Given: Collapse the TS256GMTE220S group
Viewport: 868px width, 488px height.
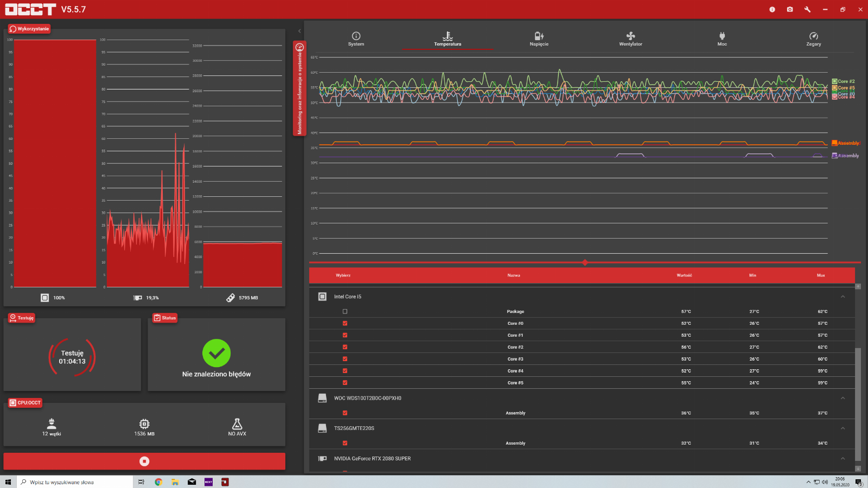Looking at the screenshot, I should coord(843,428).
